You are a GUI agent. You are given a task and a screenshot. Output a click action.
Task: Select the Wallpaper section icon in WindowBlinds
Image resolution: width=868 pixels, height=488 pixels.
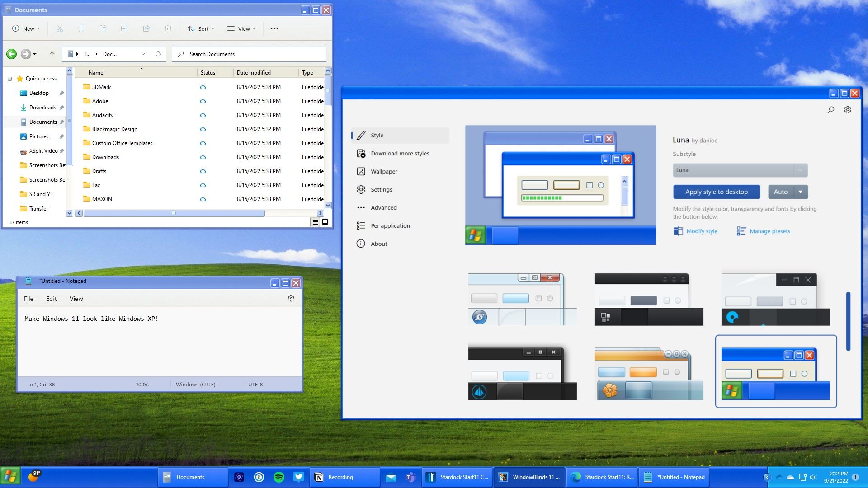click(361, 171)
